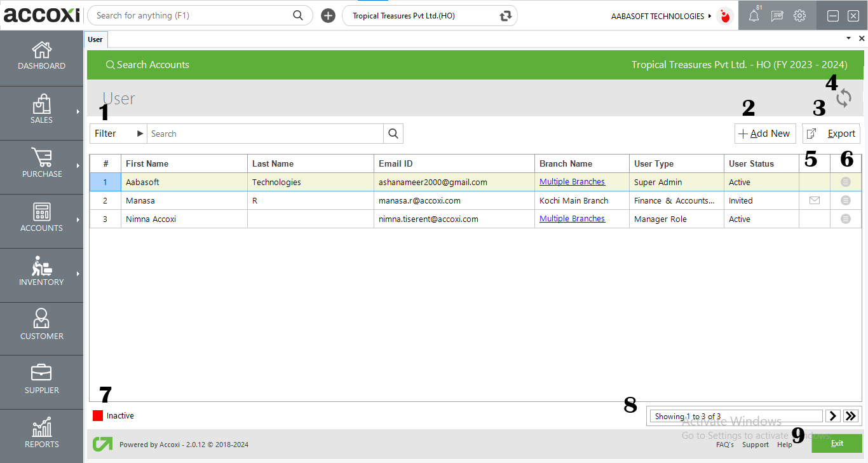Open the settings gear icon
This screenshot has width=868, height=463.
(799, 15)
